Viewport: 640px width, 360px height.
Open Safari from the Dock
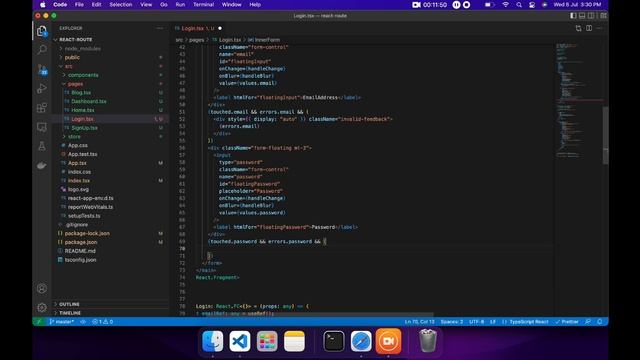coord(361,341)
